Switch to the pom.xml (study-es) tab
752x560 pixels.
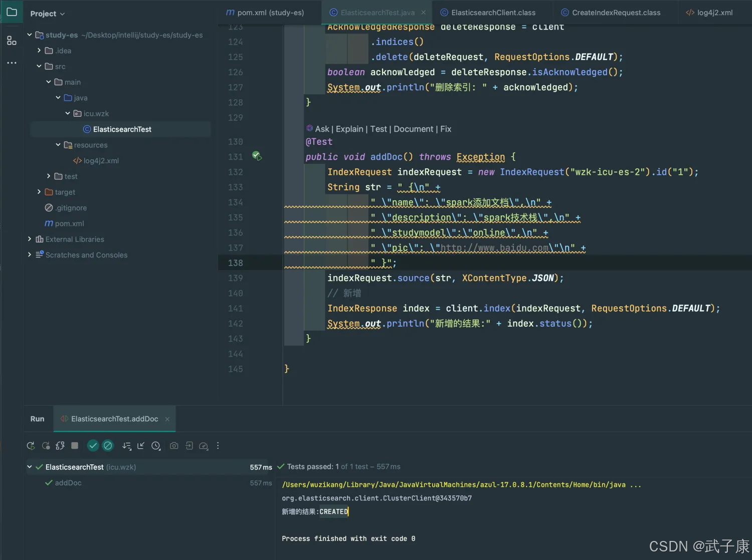265,13
